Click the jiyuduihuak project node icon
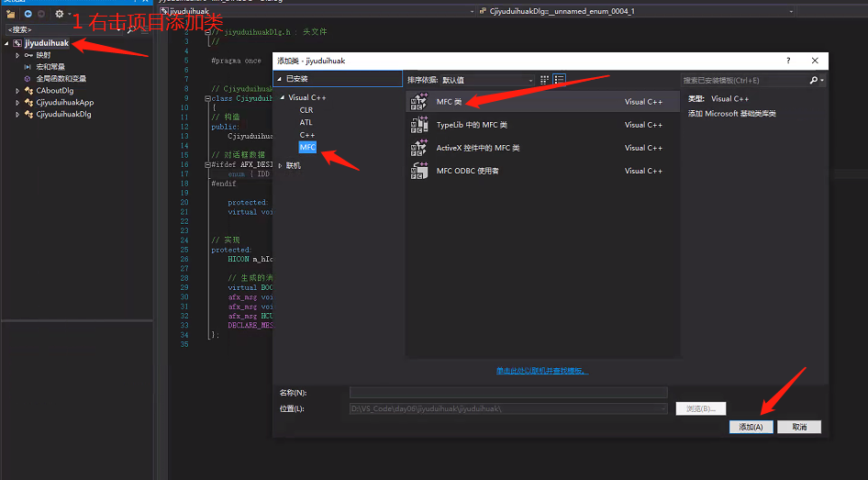Screen dimensions: 868x480 [x=17, y=43]
